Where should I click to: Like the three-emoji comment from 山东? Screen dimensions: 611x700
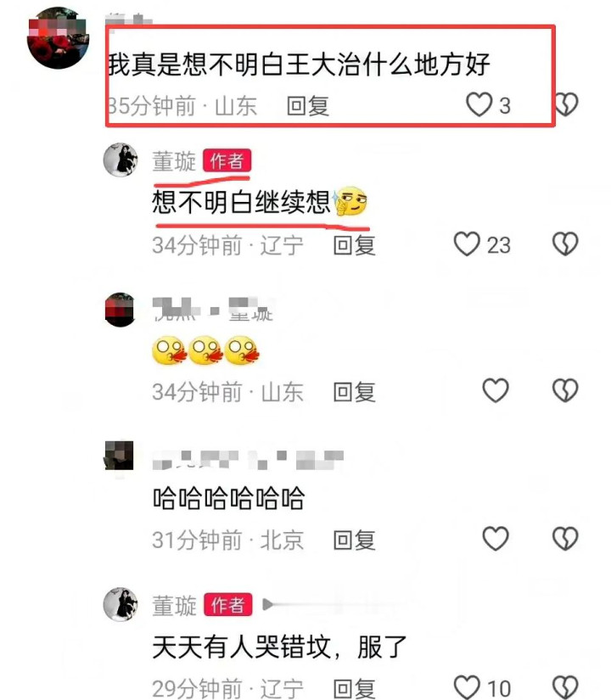pos(496,390)
